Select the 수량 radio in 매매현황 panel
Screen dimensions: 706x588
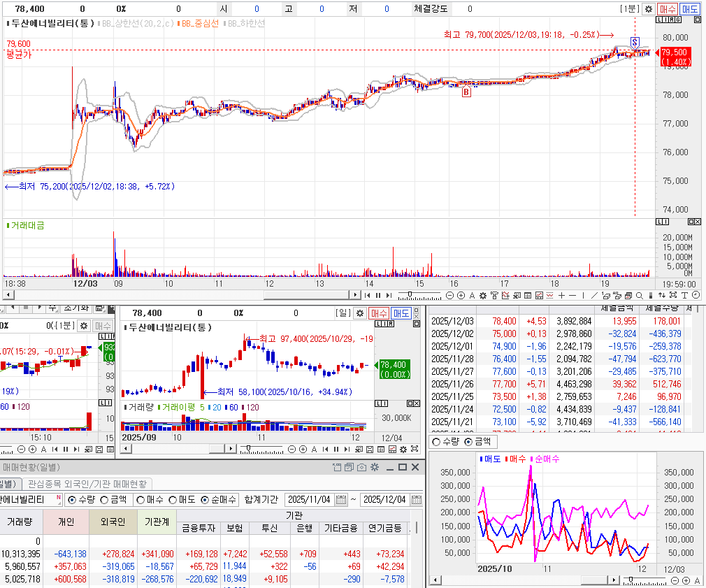[71, 500]
